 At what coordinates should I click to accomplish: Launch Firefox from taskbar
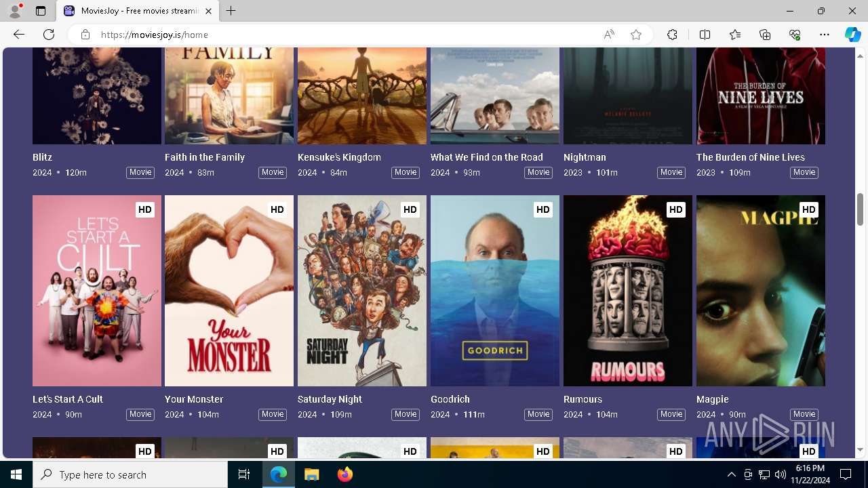point(344,474)
